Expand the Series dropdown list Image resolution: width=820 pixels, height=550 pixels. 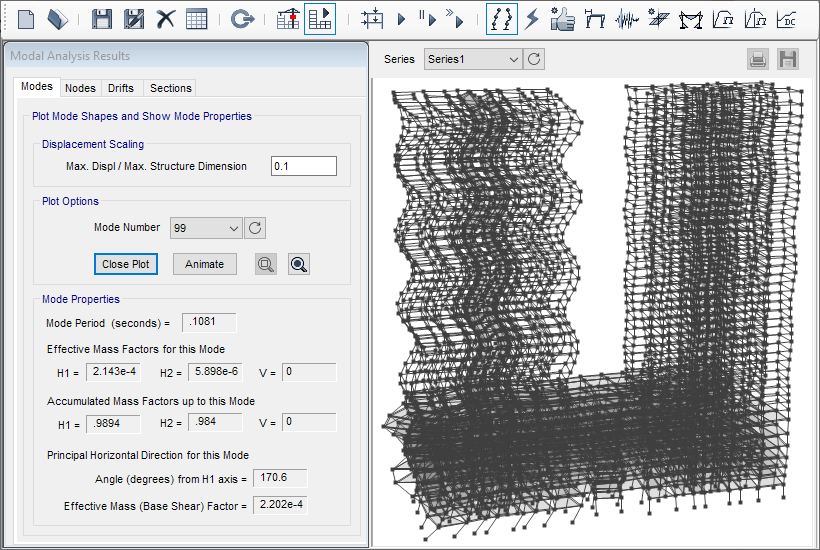[x=473, y=59]
